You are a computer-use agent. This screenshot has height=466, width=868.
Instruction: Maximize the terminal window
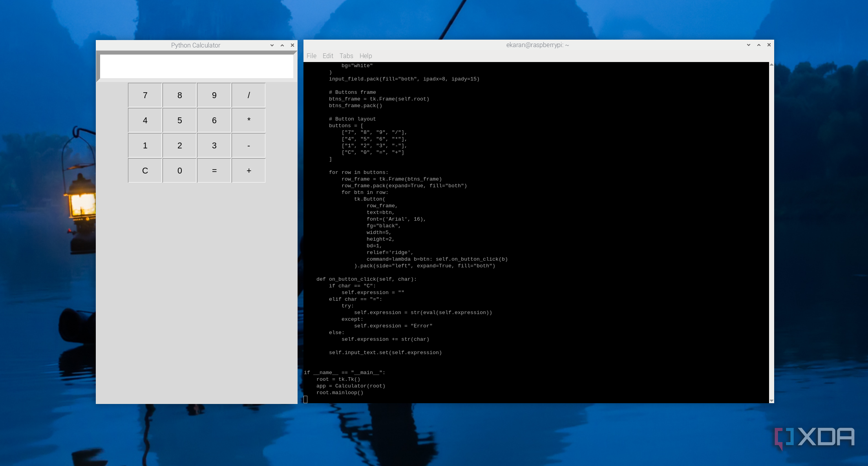point(759,45)
